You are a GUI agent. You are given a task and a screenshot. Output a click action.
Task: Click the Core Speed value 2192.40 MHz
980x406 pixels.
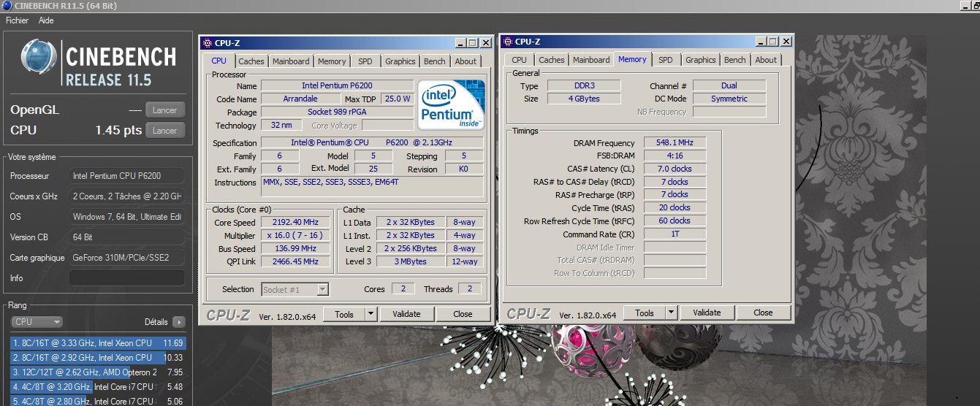point(297,223)
